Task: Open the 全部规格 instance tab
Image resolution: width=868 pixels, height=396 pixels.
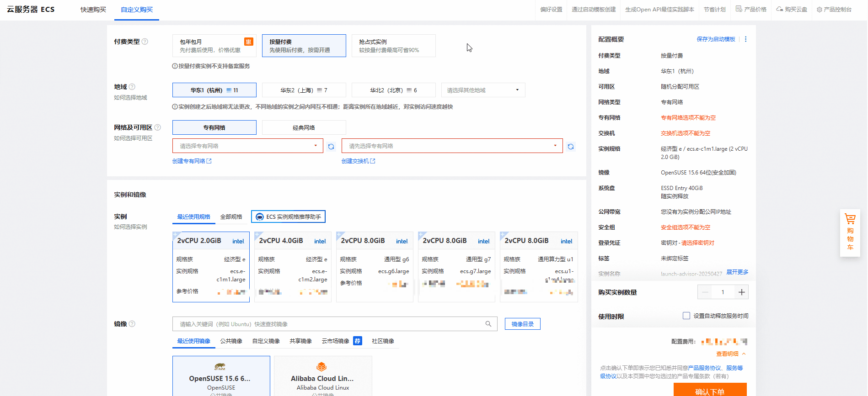Action: pyautogui.click(x=231, y=216)
